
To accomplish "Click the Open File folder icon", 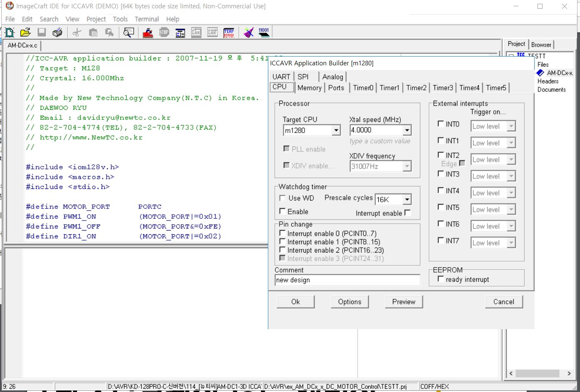I will click(x=25, y=32).
